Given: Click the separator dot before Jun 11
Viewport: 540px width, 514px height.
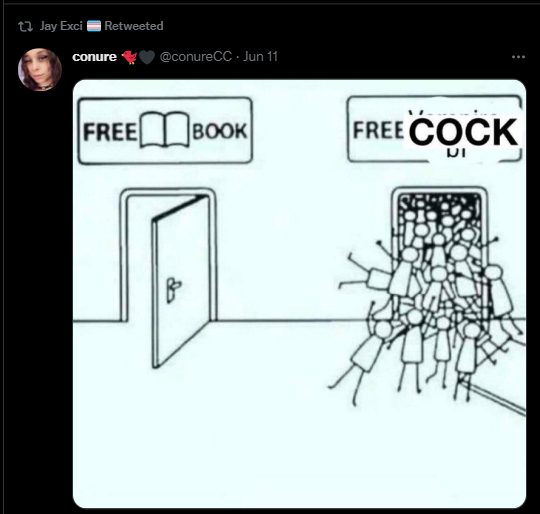Looking at the screenshot, I should click(x=238, y=57).
